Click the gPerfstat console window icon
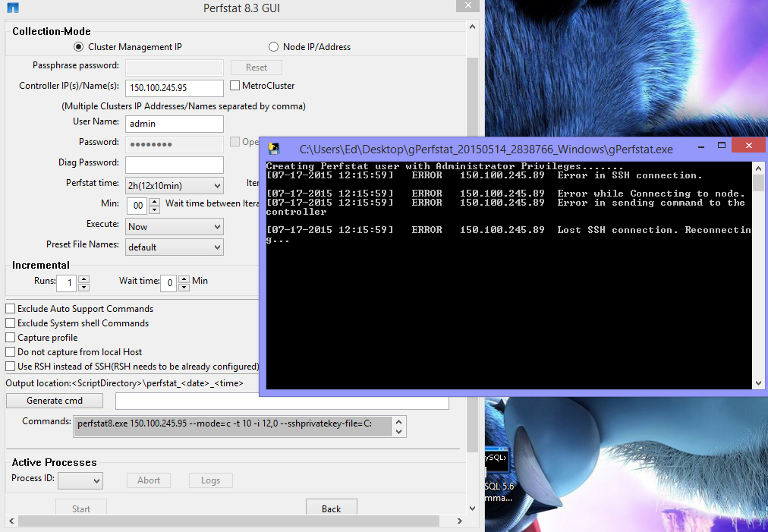Viewport: 768px width, 532px height. 275,149
